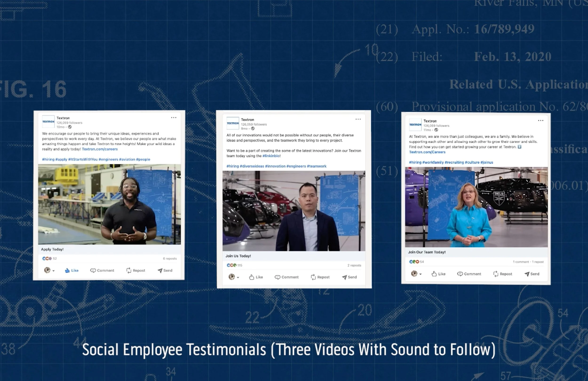Viewport: 588px width, 381px height.
Task: Click the #apply hashtag
Action: point(61,159)
